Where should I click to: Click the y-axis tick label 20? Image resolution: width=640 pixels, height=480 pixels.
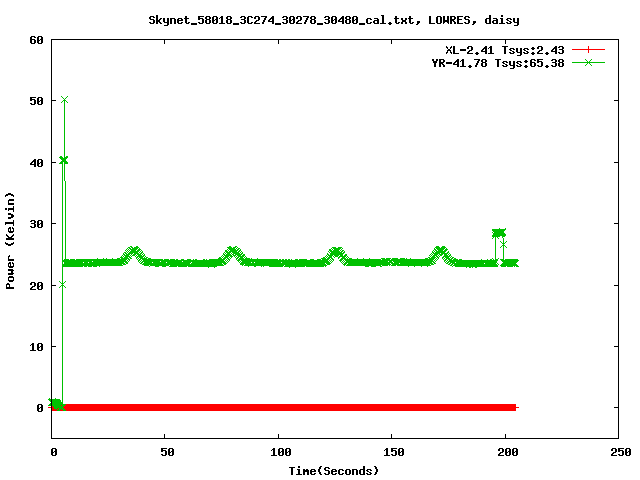tap(36, 286)
